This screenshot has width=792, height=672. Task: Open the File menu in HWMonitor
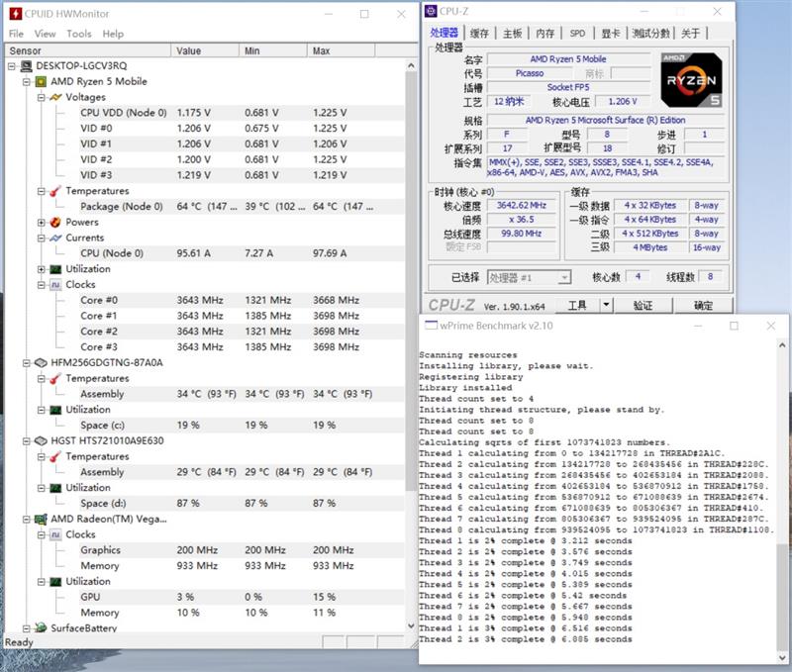pos(15,33)
